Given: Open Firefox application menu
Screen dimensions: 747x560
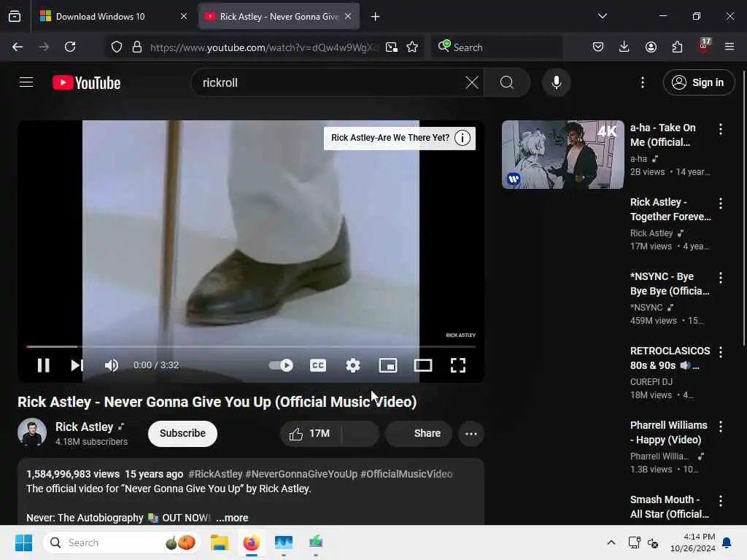Looking at the screenshot, I should coord(729,47).
